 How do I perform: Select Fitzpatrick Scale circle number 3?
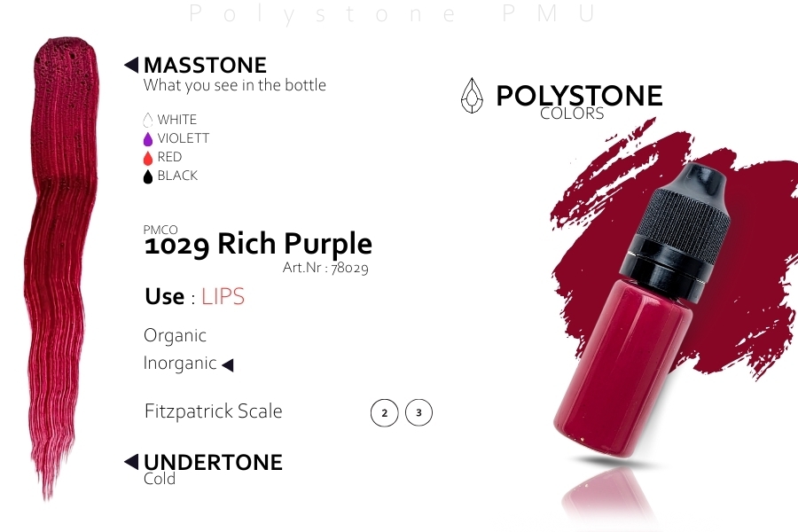click(419, 412)
